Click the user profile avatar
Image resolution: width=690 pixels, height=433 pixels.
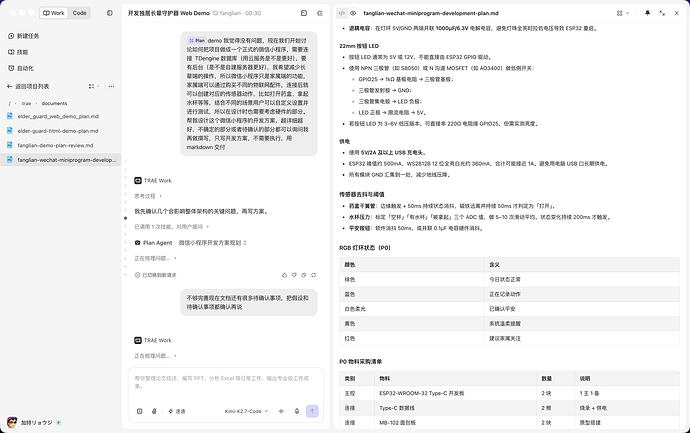[x=12, y=422]
